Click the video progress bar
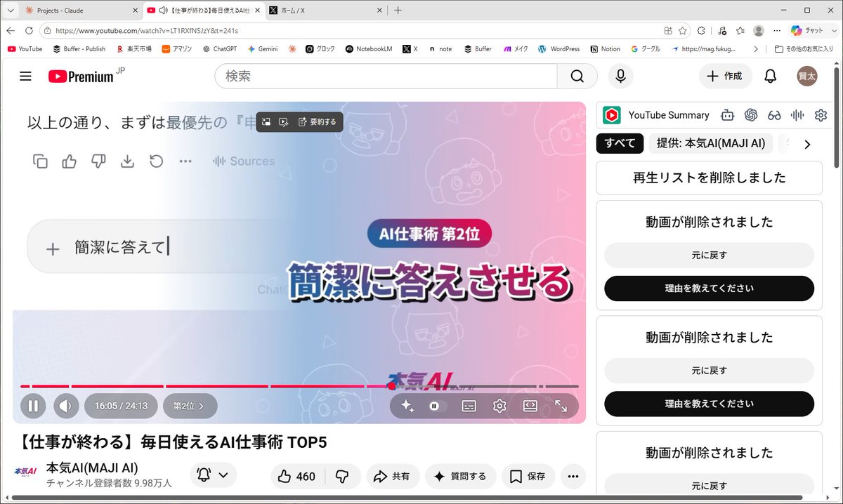 click(x=299, y=386)
